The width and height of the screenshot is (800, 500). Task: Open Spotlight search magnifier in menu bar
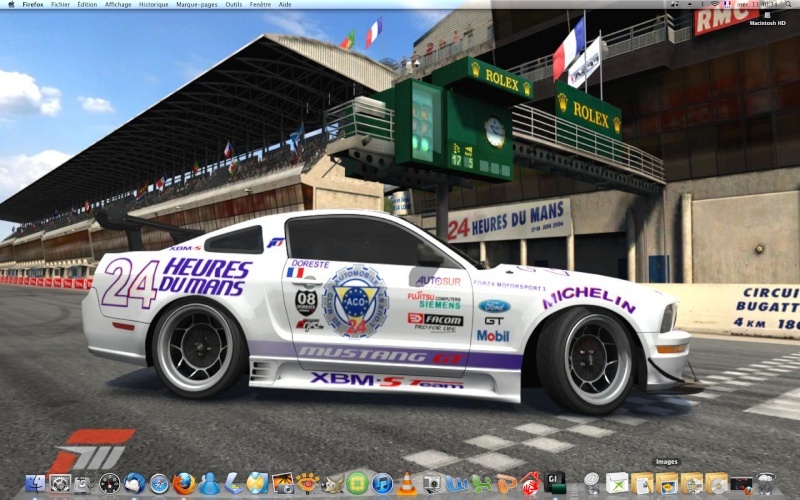point(788,4)
